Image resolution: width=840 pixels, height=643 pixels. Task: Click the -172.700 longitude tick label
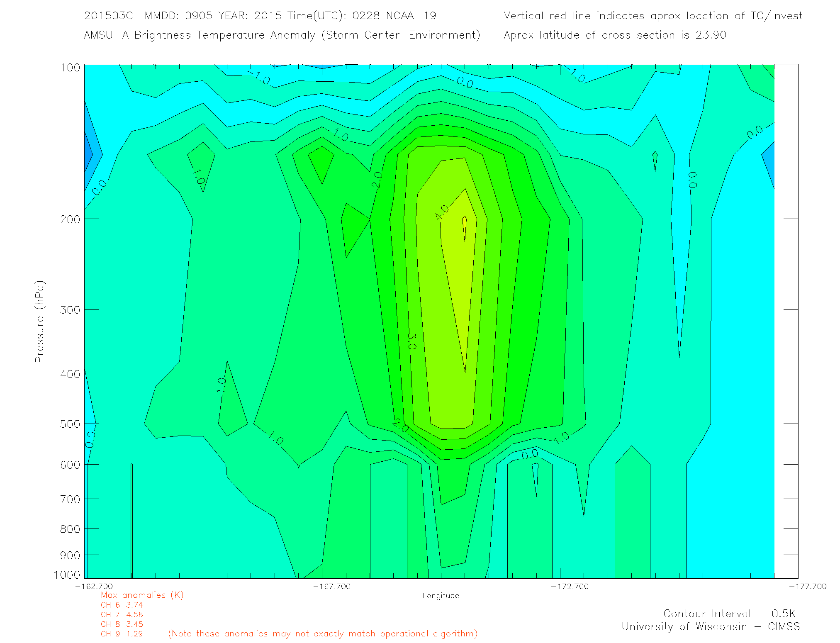coord(570,586)
